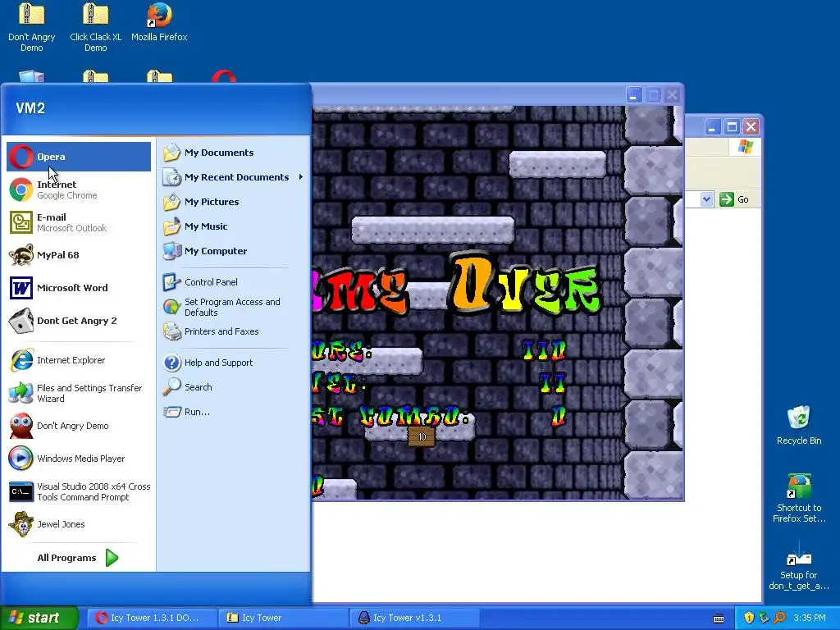Open the Mozilla Firefox desktop shortcut
The width and height of the screenshot is (840, 630).
coord(159,23)
